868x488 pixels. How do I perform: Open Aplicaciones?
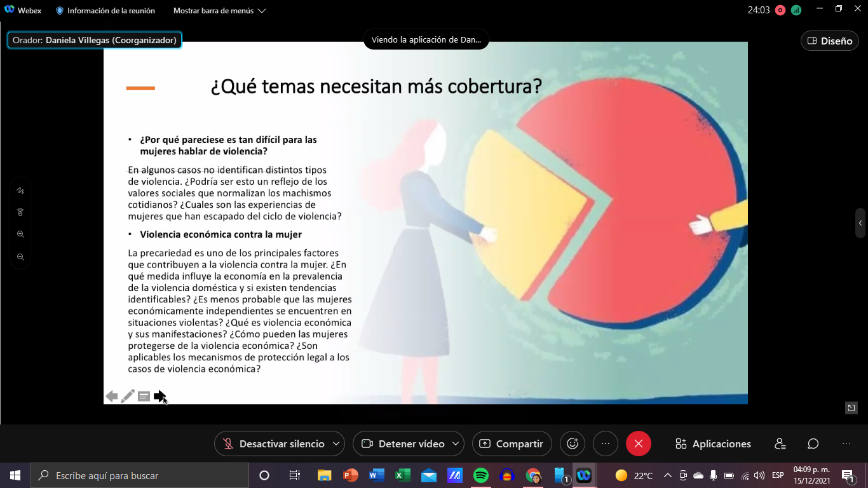tap(713, 444)
